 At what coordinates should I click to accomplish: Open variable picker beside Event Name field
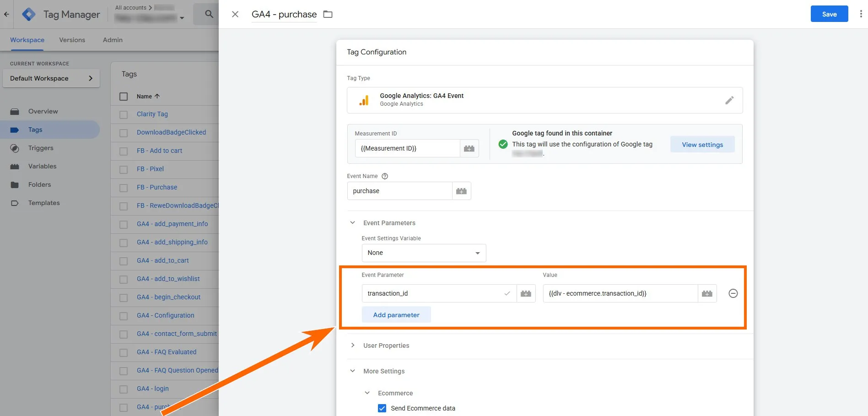point(461,191)
